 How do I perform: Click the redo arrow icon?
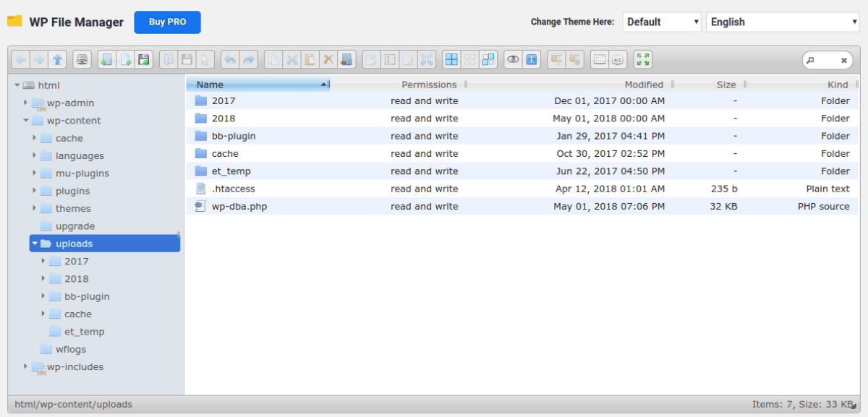(248, 60)
